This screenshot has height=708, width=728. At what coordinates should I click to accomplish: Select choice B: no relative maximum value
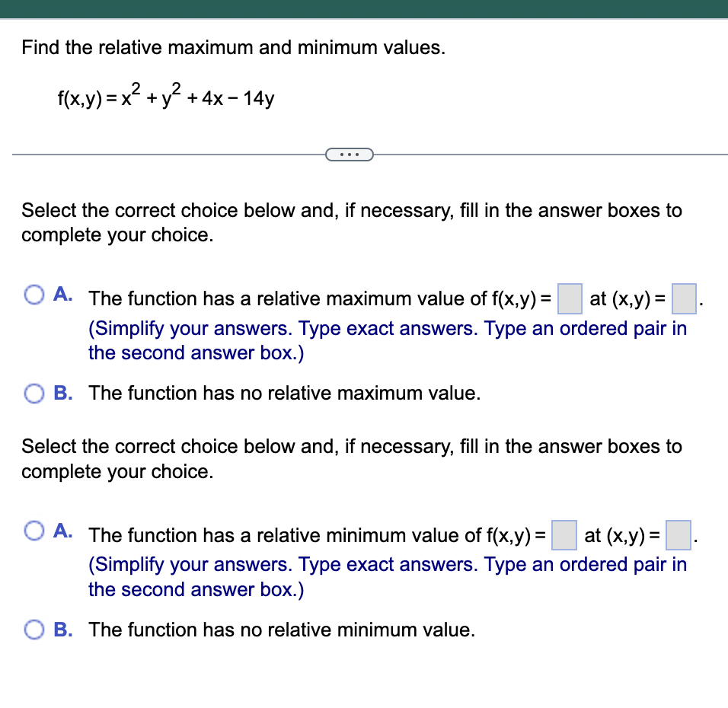(x=34, y=393)
